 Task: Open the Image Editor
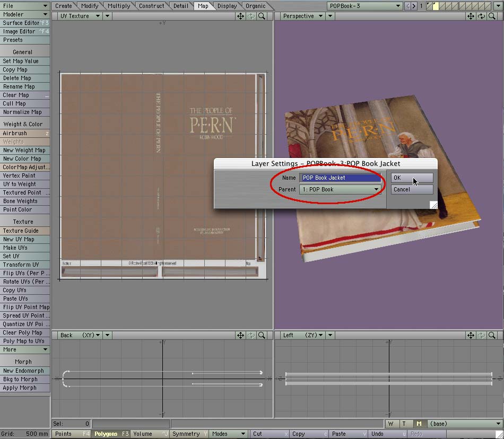25,31
